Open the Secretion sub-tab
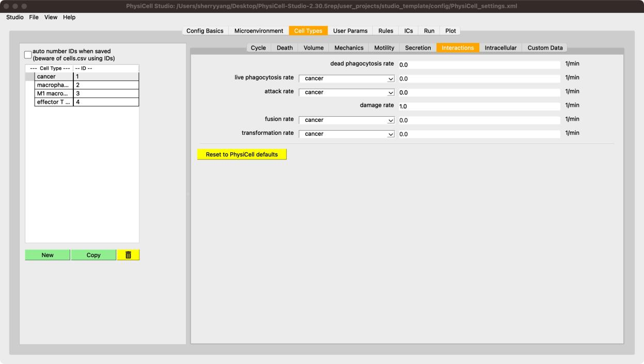644x364 pixels. coord(418,48)
